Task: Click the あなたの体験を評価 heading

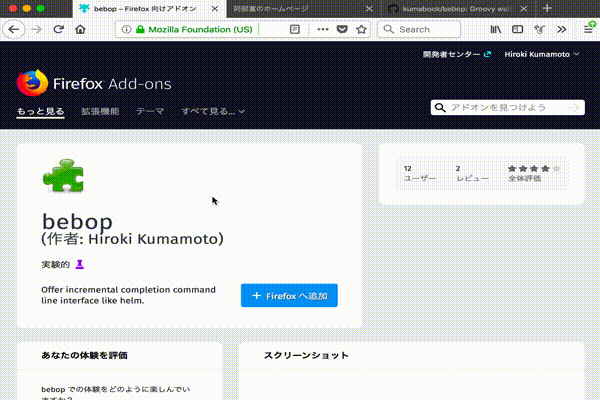Action: point(84,355)
